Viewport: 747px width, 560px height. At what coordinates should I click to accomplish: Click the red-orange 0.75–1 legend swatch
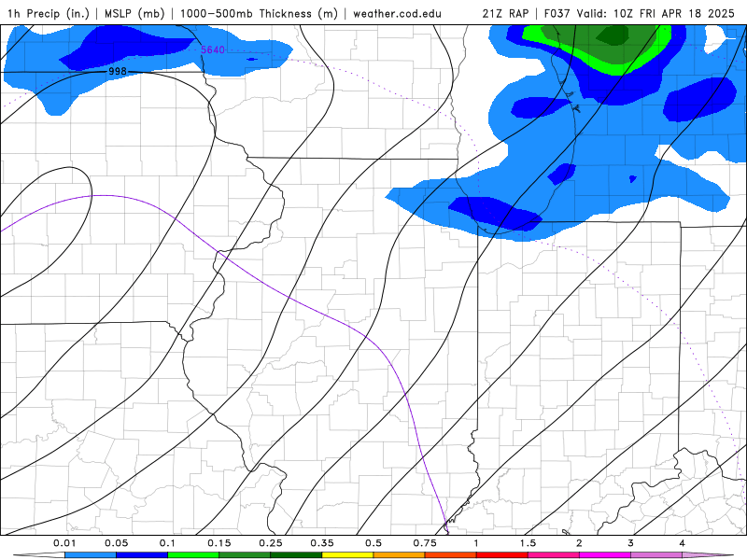click(x=451, y=555)
